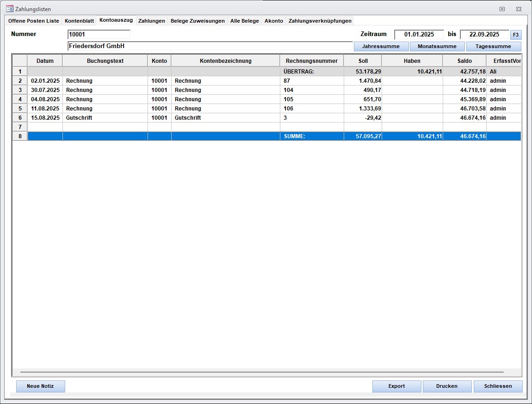
Task: Select the Zahlungen tab
Action: (x=151, y=21)
